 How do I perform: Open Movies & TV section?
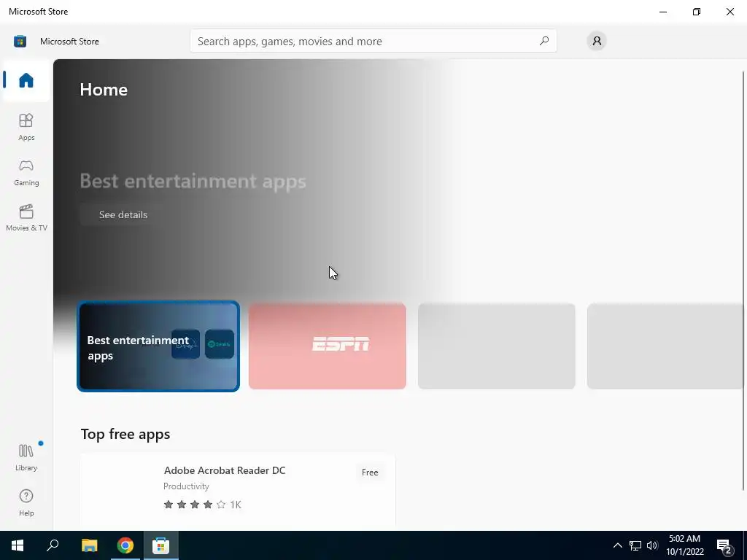tap(26, 217)
